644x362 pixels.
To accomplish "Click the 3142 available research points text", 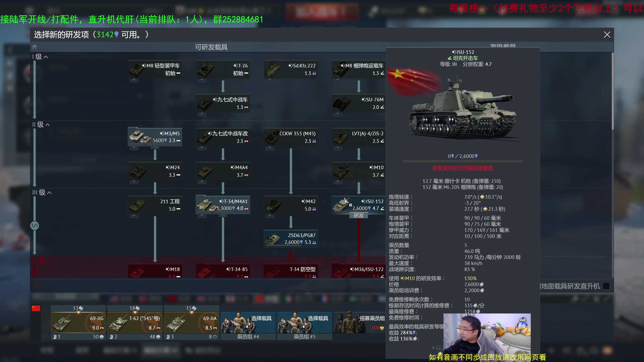I will coord(108,35).
